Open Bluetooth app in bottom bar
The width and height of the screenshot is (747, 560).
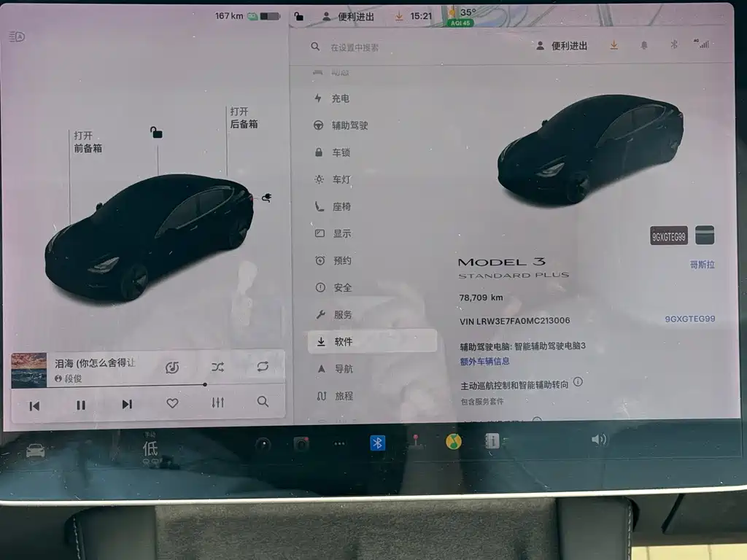(x=377, y=443)
